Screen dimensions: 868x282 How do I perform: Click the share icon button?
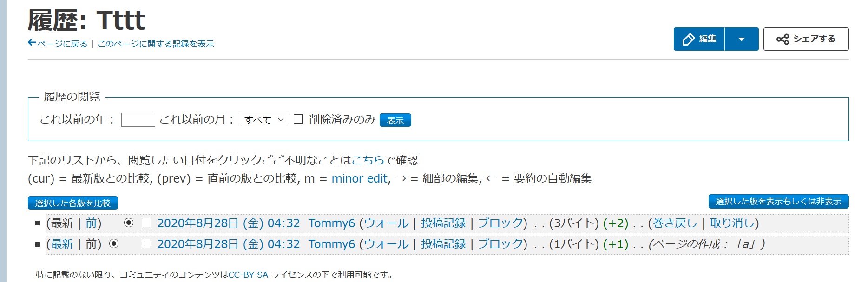coord(783,39)
